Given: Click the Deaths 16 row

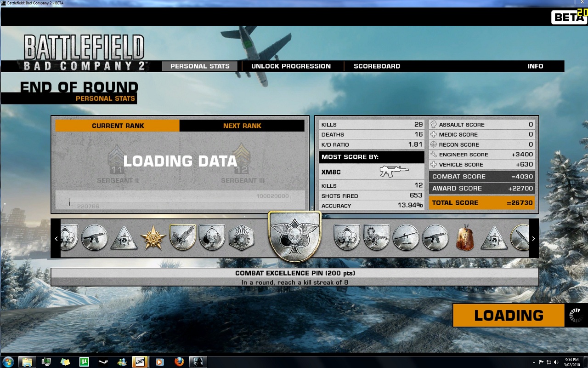Looking at the screenshot, I should 372,135.
